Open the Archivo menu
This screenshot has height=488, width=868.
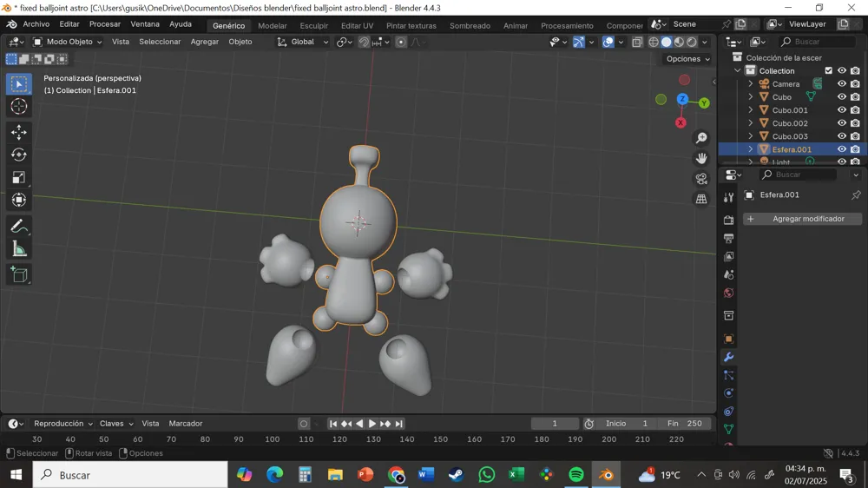pos(36,24)
